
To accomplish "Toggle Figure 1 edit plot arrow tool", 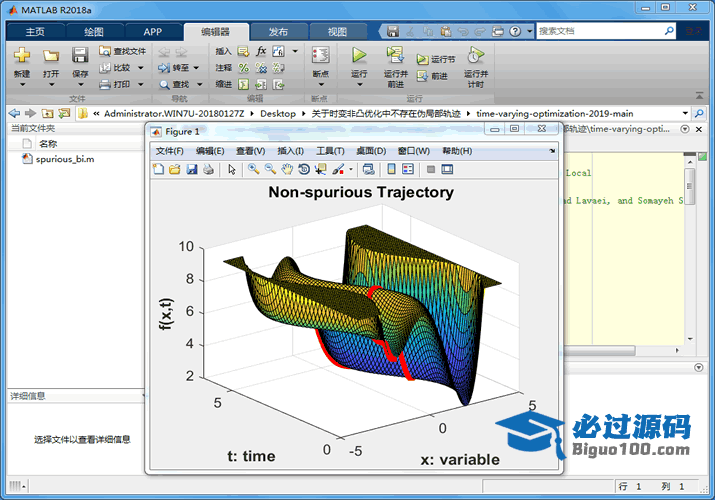I will coord(232,170).
